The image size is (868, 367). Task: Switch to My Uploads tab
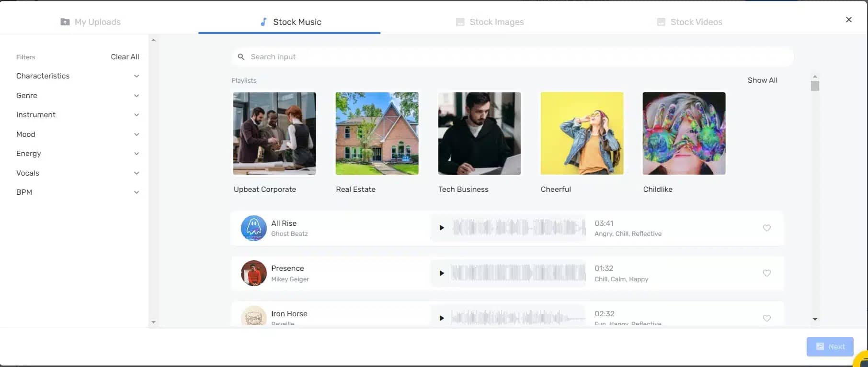tap(91, 22)
